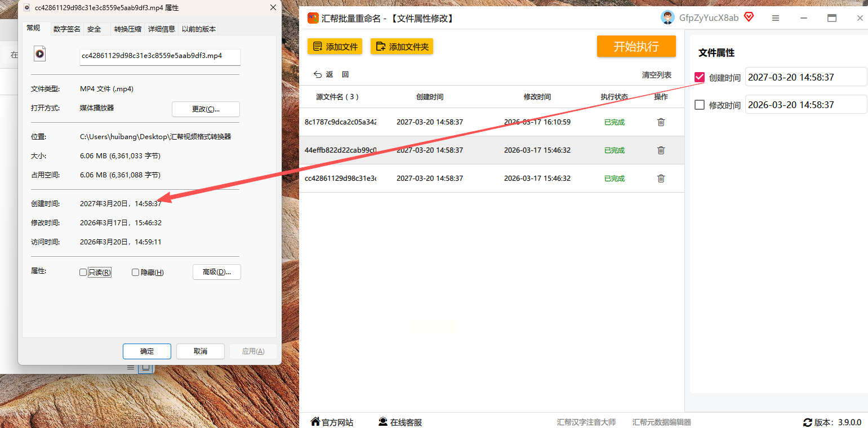Screen dimensions: 868x428
Task: Confirm the properties dialog with 确定
Action: pyautogui.click(x=147, y=351)
